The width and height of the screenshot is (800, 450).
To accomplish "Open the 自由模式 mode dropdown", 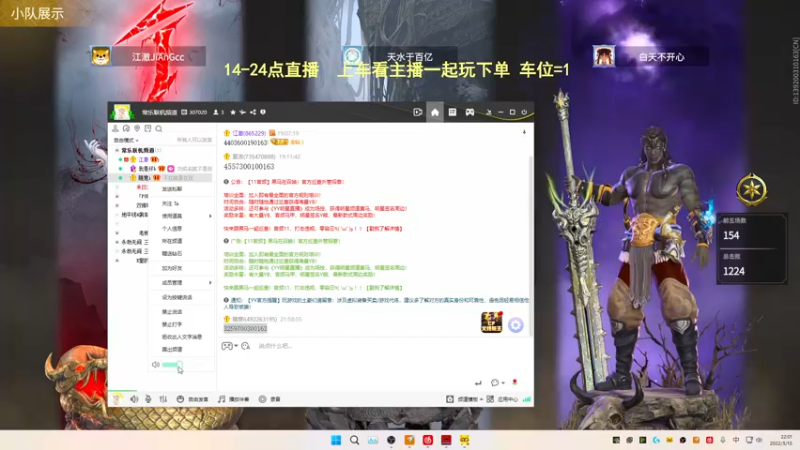I will coord(126,140).
